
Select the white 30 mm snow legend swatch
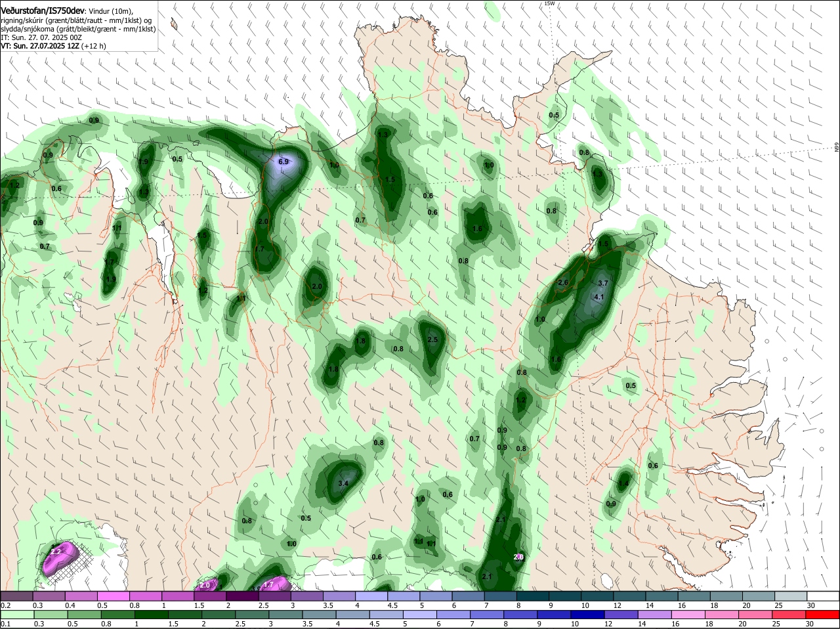click(824, 596)
